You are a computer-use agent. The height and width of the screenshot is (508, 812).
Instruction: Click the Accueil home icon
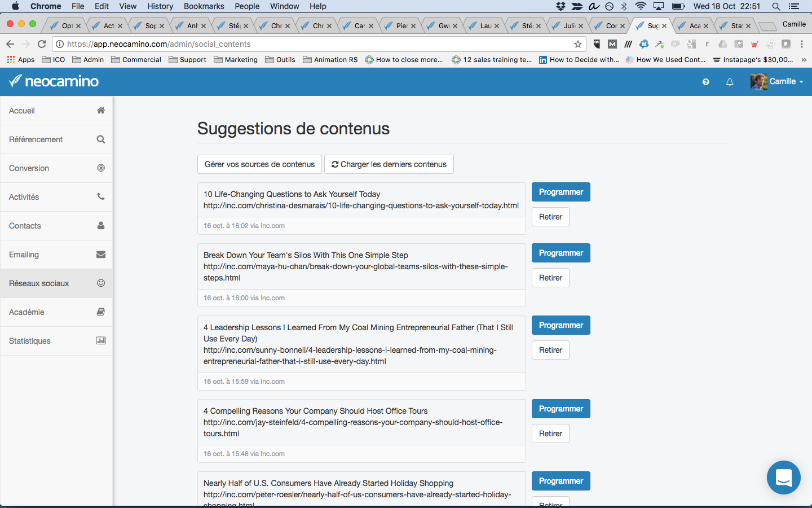tap(101, 111)
